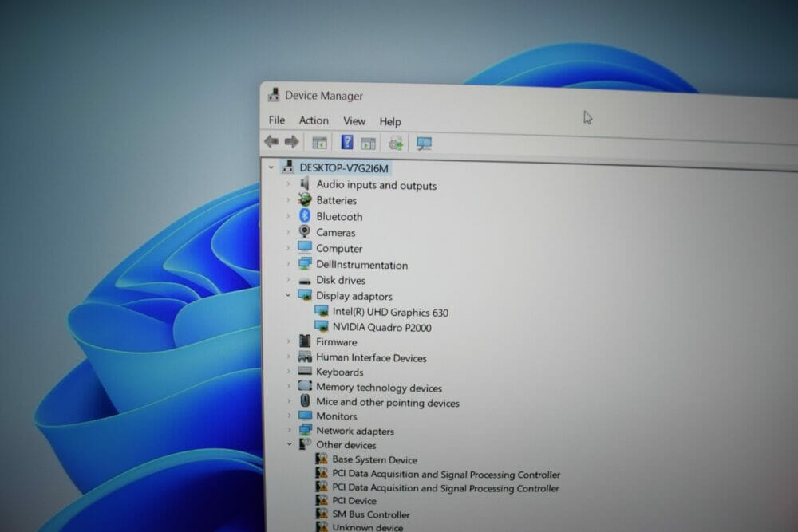The width and height of the screenshot is (798, 532).
Task: Select NVIDIA Quadro P2000 adapter
Action: (381, 328)
